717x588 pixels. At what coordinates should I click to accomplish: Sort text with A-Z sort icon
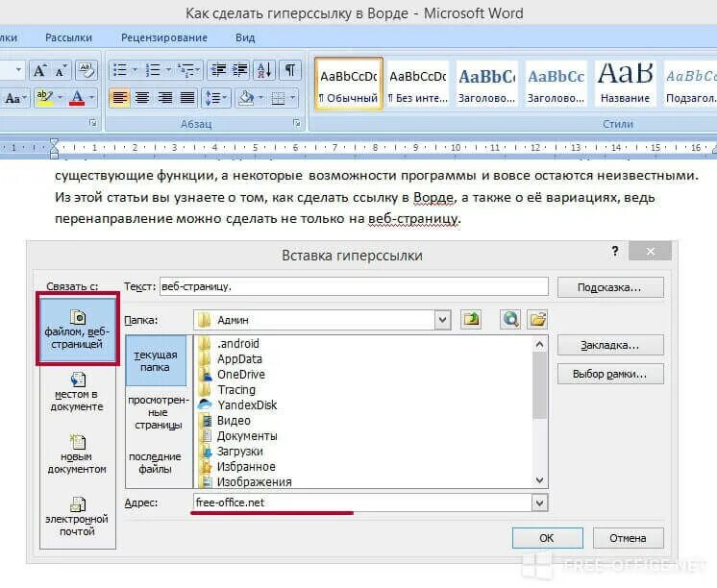point(264,70)
